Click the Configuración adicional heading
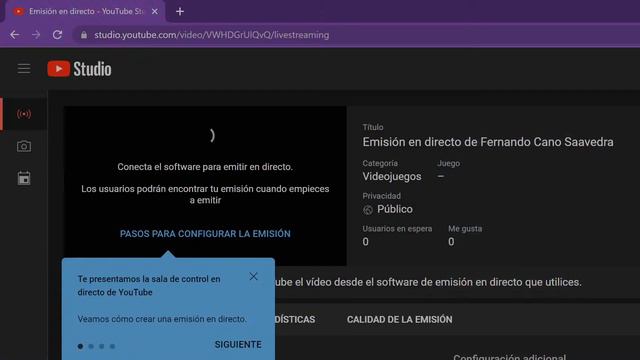The width and height of the screenshot is (640, 360). (509, 357)
